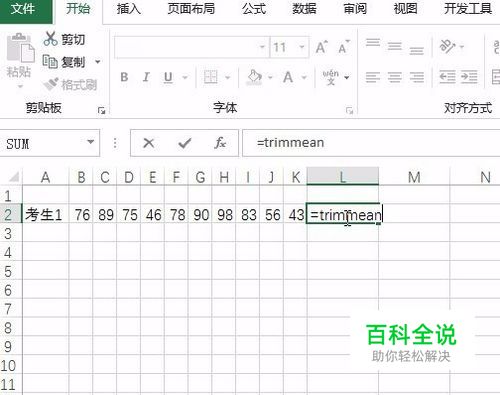Switch to the 页面布局 tab
This screenshot has height=395, width=500.
pos(191,9)
